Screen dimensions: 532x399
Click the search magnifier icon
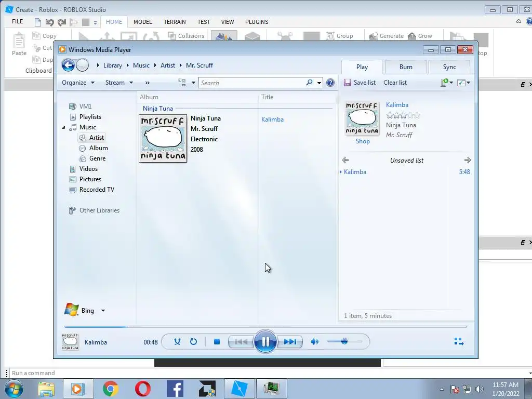309,83
